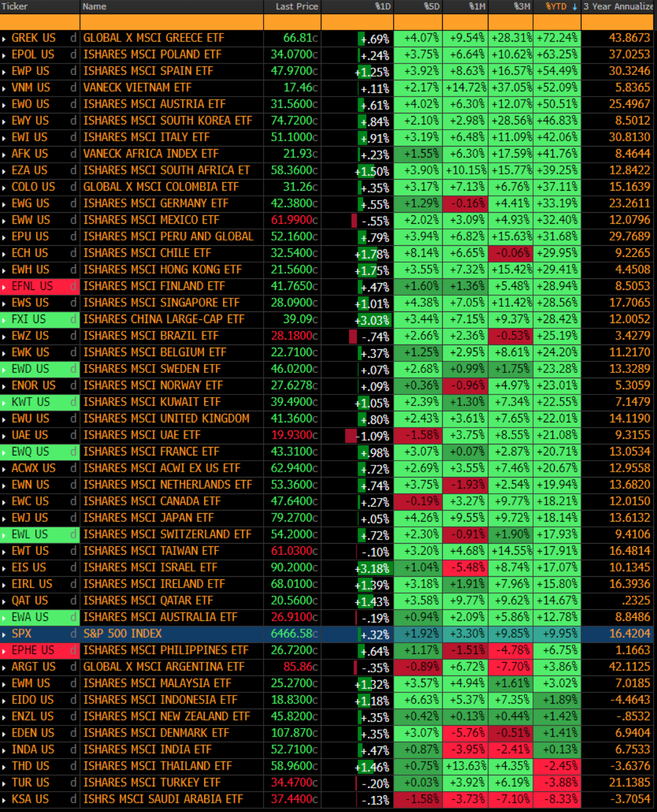Select ISHARES MSCI SINGAPORE ETF name
Image resolution: width=657 pixels, height=812 pixels.
coord(161,303)
